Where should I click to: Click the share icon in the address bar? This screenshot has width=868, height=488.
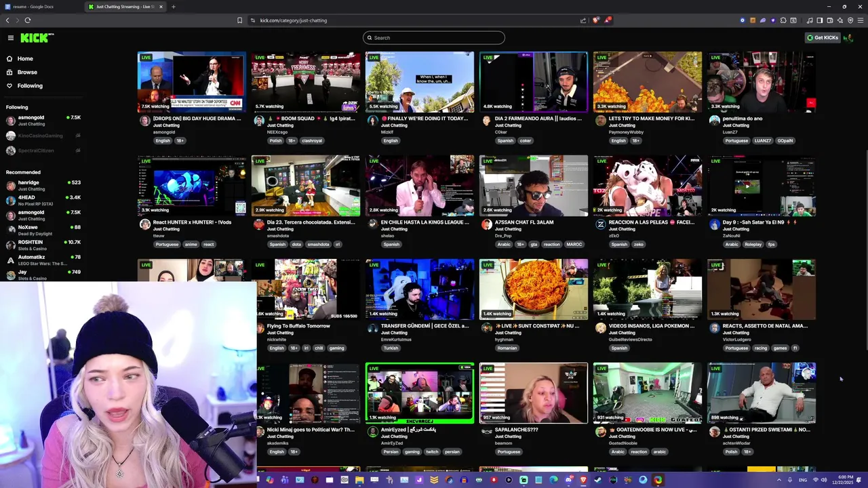pos(583,20)
